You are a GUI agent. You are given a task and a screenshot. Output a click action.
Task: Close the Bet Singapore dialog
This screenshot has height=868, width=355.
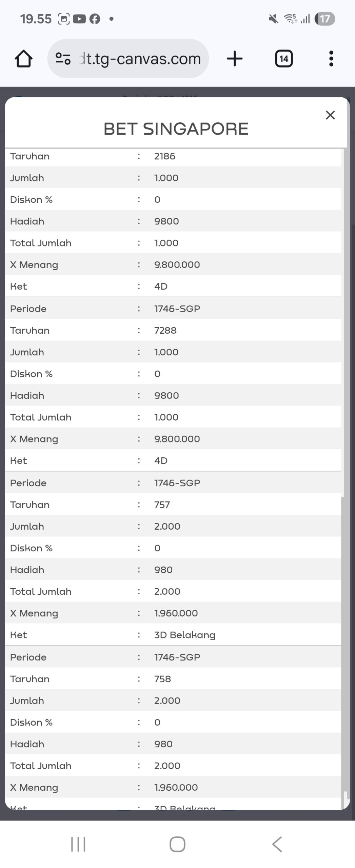[330, 115]
